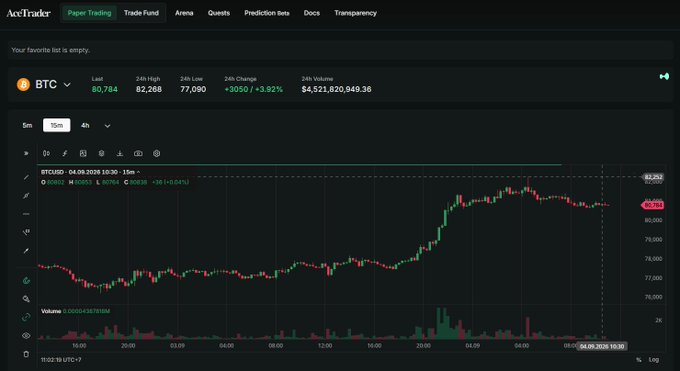Click the 77,000 price axis label
The width and height of the screenshot is (680, 371).
pos(654,278)
